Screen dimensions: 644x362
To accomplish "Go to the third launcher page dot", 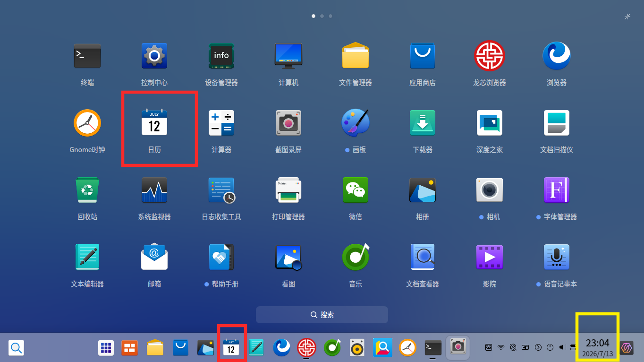I will point(330,16).
